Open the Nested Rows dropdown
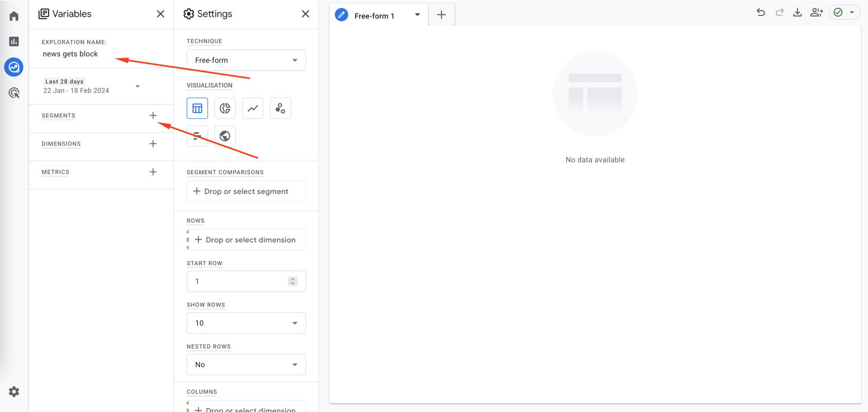Viewport: 868px width, 412px height. [246, 365]
